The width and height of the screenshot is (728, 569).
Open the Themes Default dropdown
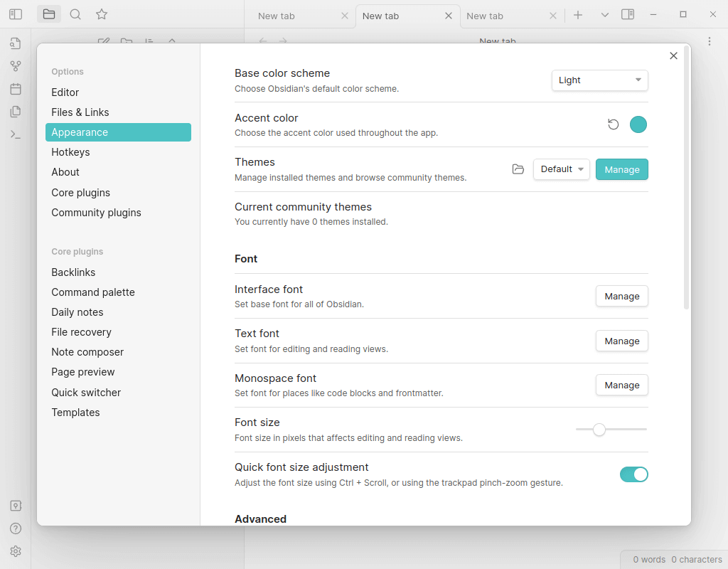pos(561,169)
